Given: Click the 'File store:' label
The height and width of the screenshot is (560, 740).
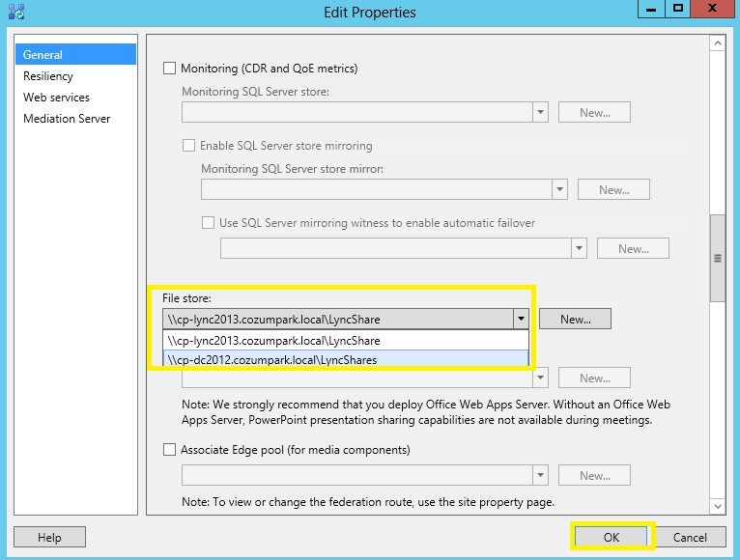Looking at the screenshot, I should pyautogui.click(x=186, y=298).
